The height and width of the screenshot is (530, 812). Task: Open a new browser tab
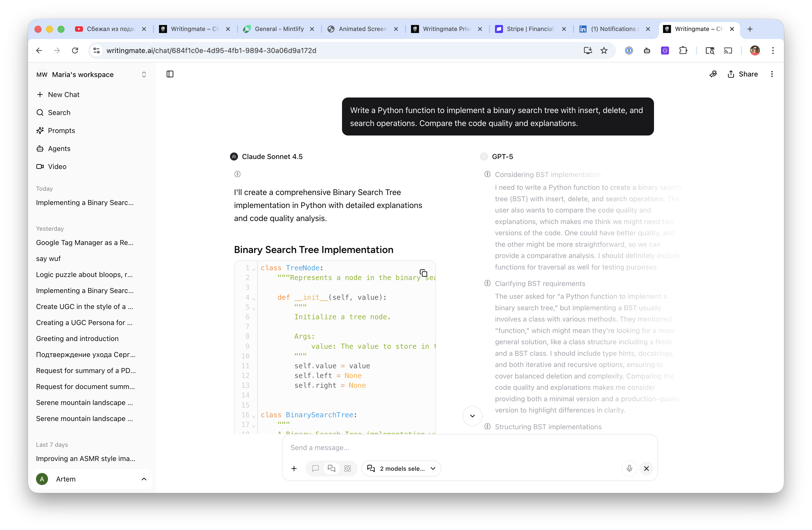click(749, 29)
